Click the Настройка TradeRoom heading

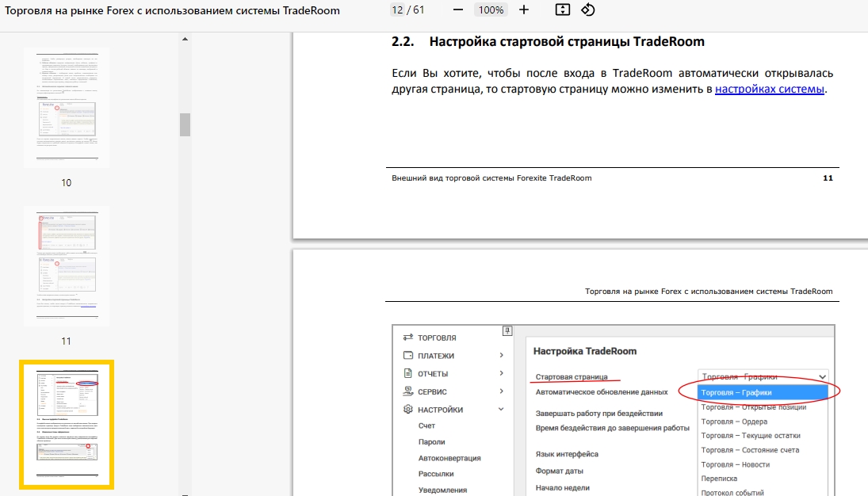click(584, 351)
